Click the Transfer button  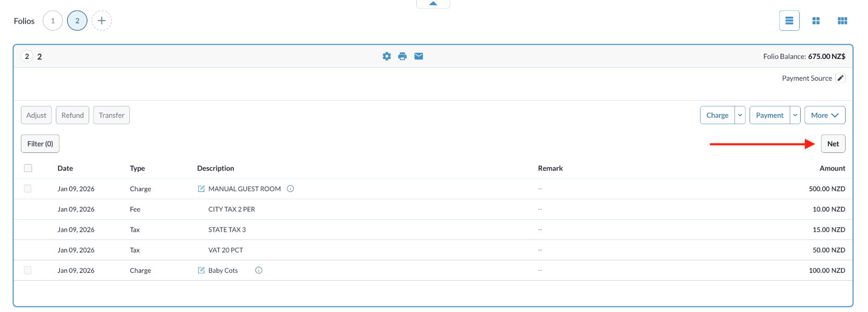click(112, 115)
